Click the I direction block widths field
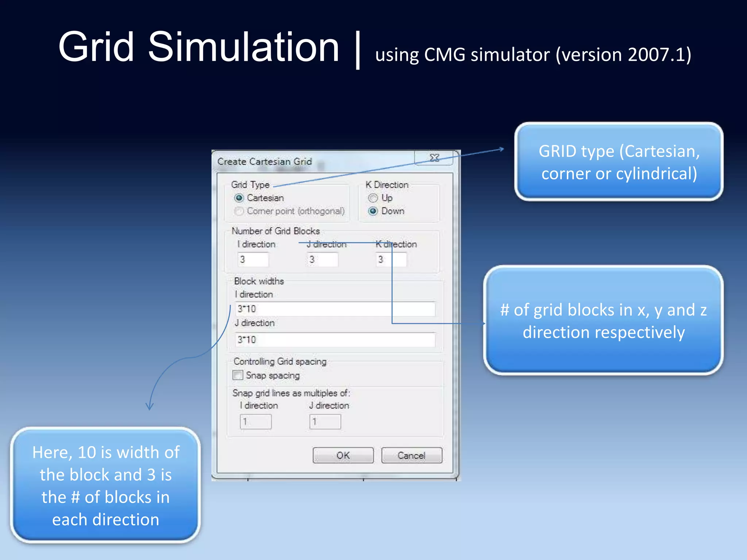 335,309
